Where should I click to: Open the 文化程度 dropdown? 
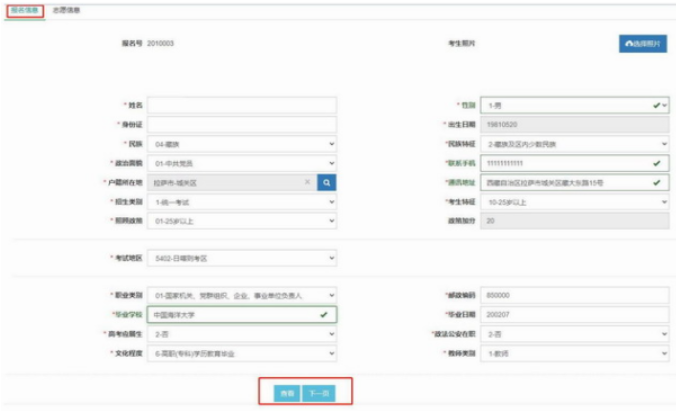click(242, 352)
